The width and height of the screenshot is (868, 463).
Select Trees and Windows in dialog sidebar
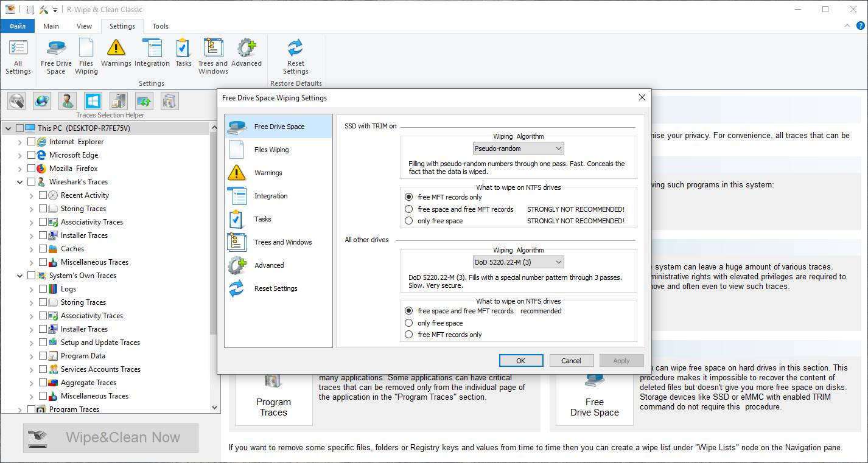tap(278, 242)
